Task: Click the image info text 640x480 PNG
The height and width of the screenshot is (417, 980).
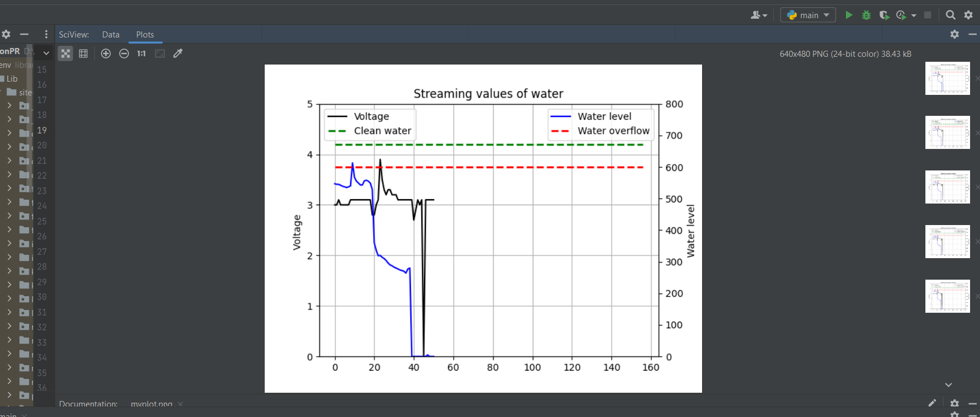Action: click(x=845, y=54)
